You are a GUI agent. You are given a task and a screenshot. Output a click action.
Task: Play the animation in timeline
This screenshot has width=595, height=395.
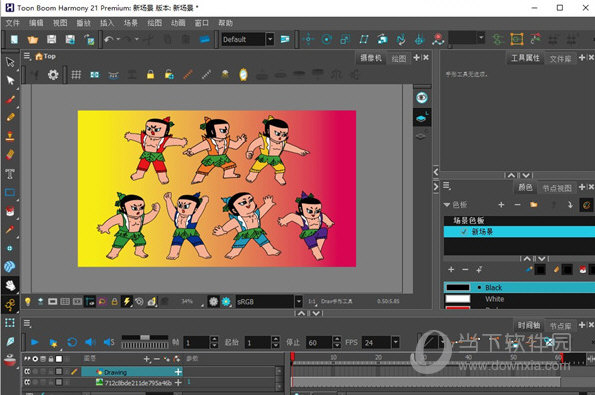[35, 342]
